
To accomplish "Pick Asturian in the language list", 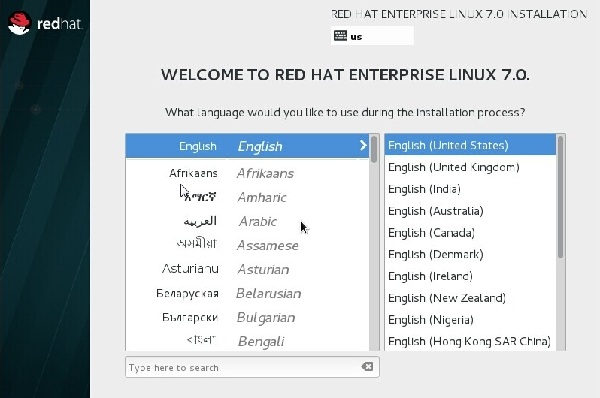I will coord(247,269).
